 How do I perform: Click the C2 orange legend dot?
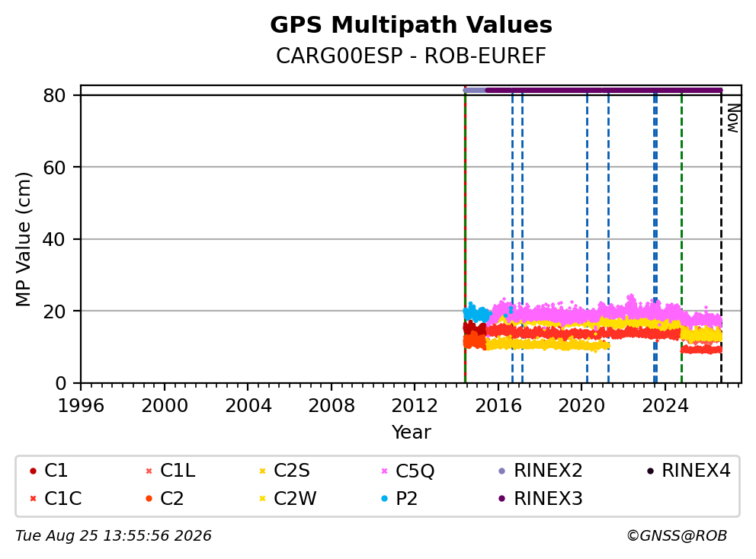coord(149,498)
